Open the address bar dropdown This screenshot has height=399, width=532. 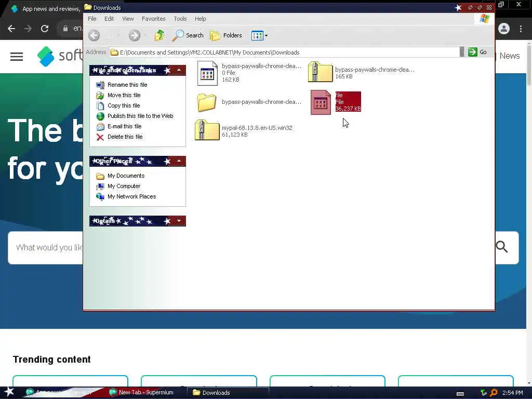462,52
